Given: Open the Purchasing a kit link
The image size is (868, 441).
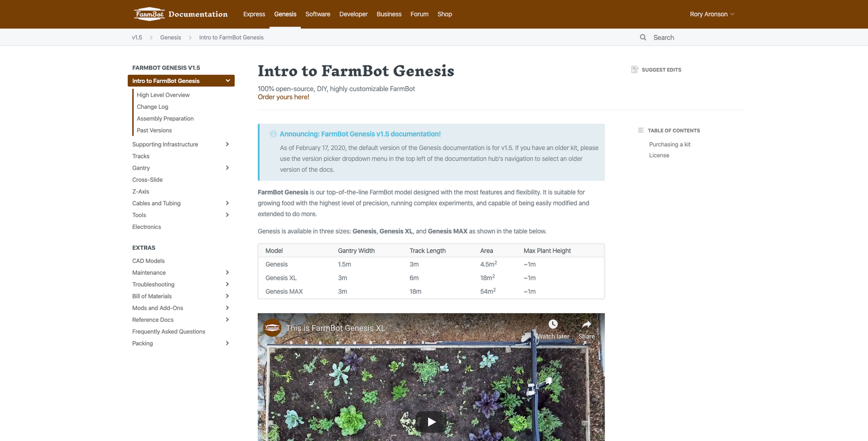Looking at the screenshot, I should point(670,144).
